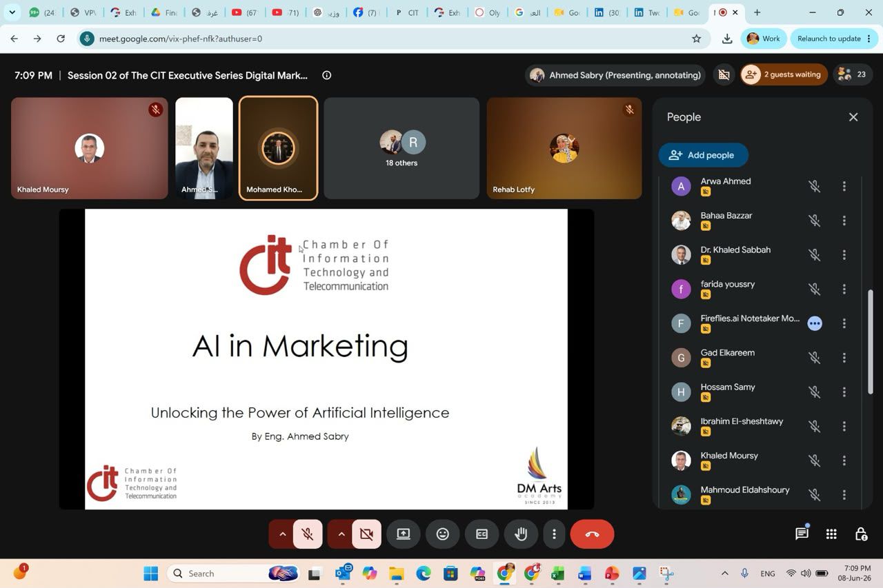Close the People panel
This screenshot has width=883, height=588.
[x=853, y=117]
